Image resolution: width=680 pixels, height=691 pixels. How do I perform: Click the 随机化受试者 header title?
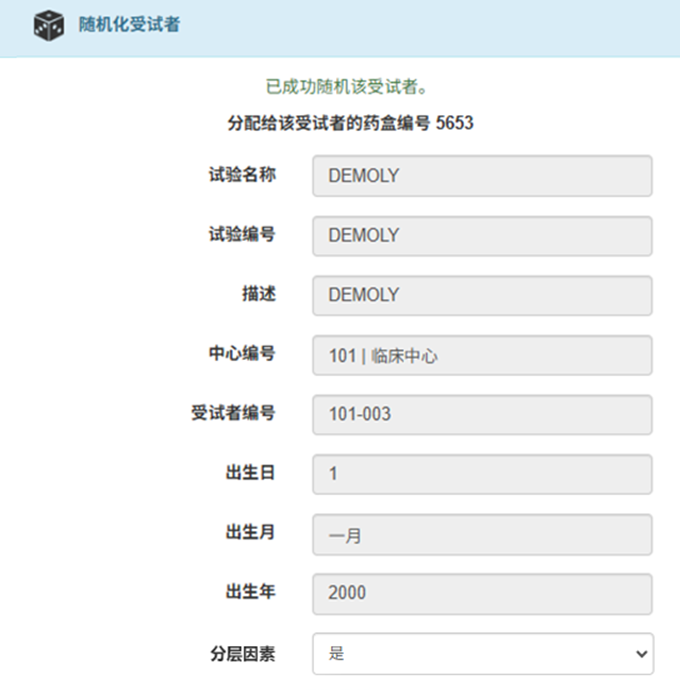(x=129, y=24)
